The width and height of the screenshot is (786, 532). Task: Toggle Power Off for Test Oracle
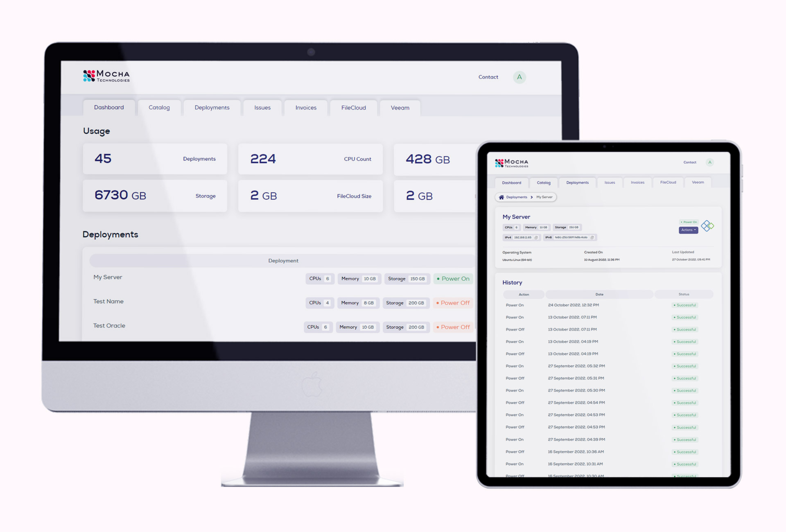(x=453, y=327)
